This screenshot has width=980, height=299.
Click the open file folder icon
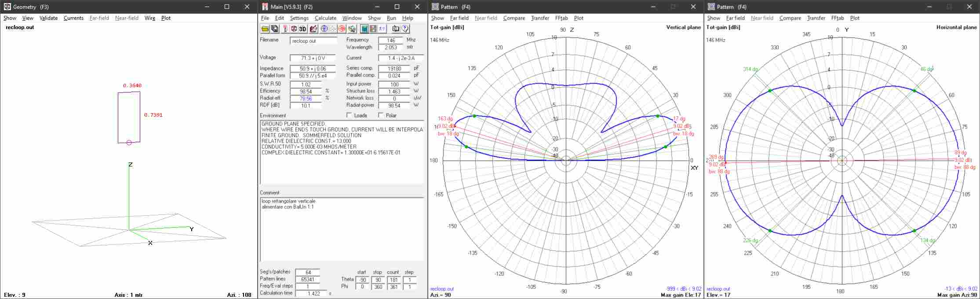265,29
